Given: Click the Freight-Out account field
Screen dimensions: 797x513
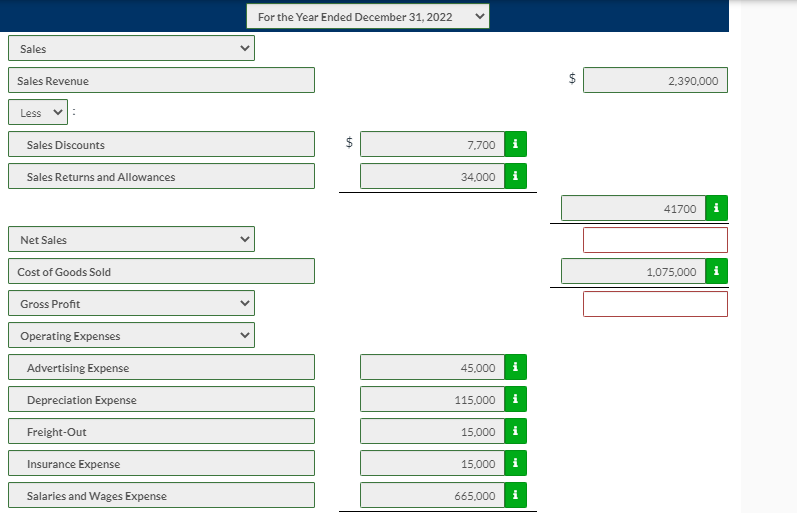Looking at the screenshot, I should tap(162, 431).
